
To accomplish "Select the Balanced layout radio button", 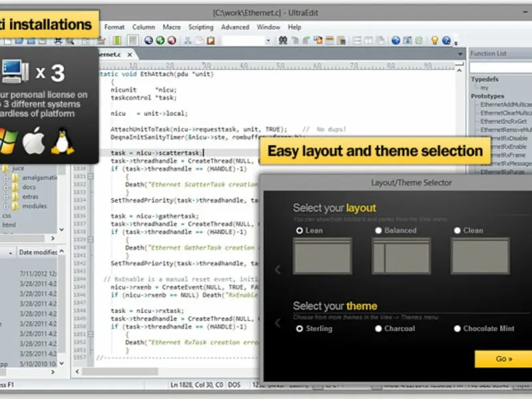I will 378,231.
